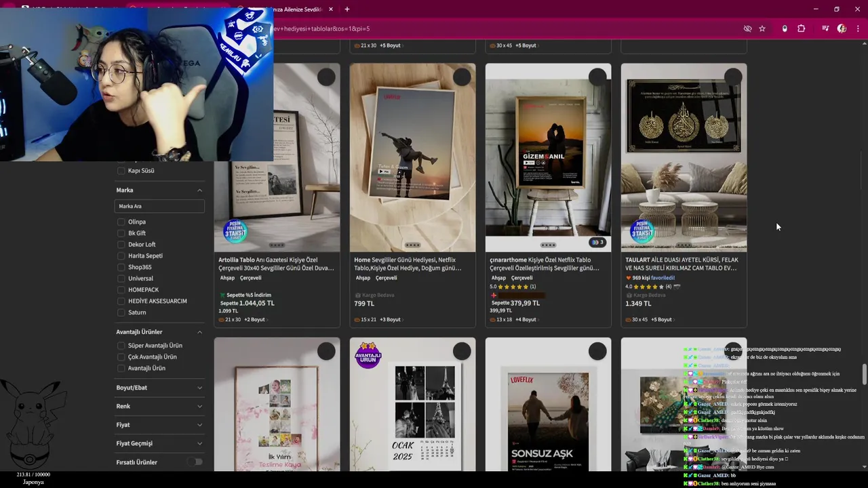
Task: Click the image dots indicator on Home Netflix Tablo
Action: (412, 245)
